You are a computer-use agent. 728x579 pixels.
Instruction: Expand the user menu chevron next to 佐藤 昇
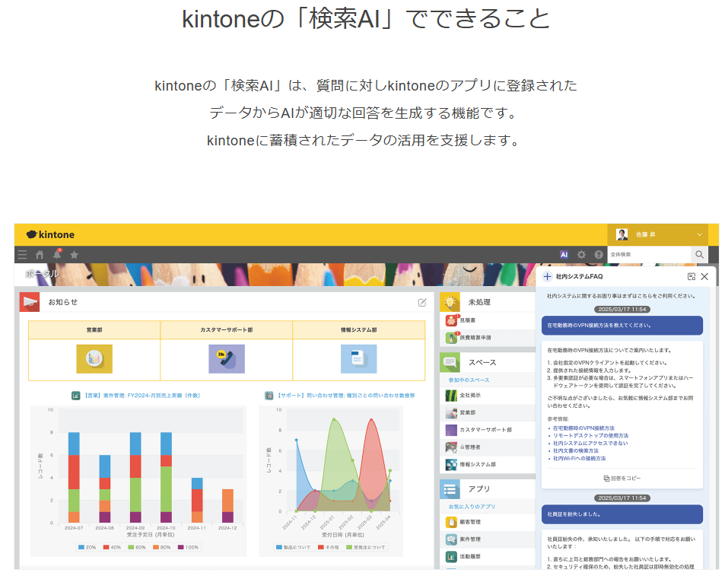tap(700, 234)
